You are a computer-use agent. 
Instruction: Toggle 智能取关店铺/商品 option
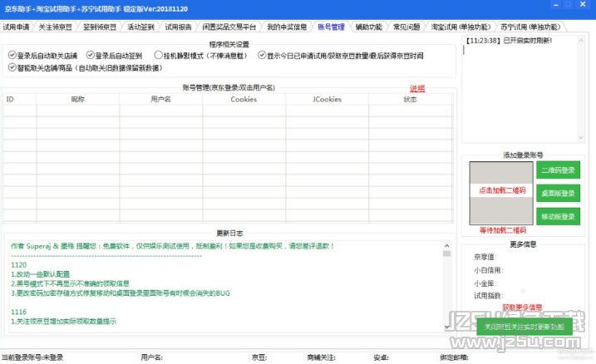pos(86,67)
